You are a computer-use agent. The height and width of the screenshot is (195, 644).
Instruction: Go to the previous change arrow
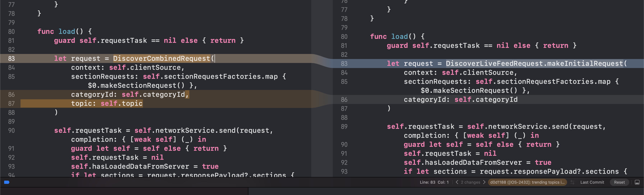[457, 182]
